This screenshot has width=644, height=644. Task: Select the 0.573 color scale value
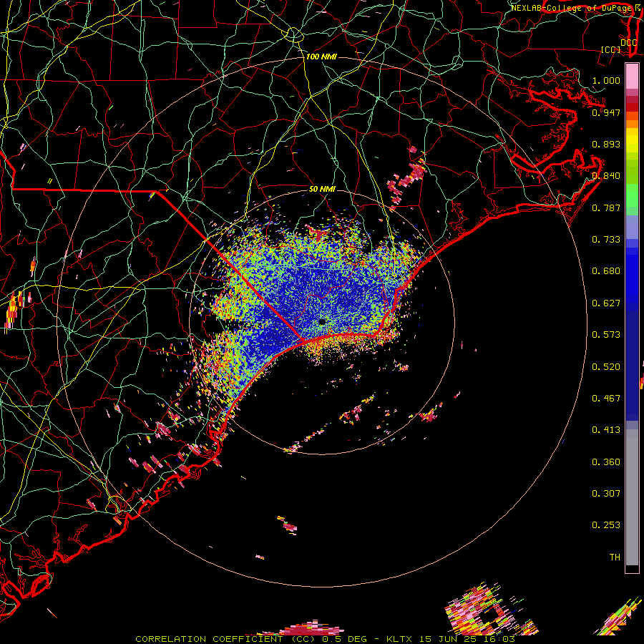[x=606, y=335]
